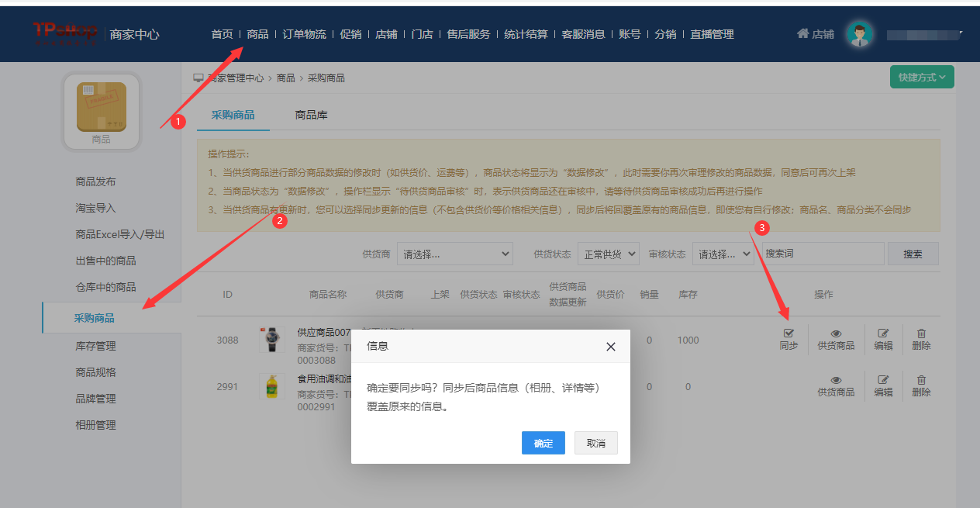Click the edit icon for product 2991
980x508 pixels.
click(x=883, y=380)
